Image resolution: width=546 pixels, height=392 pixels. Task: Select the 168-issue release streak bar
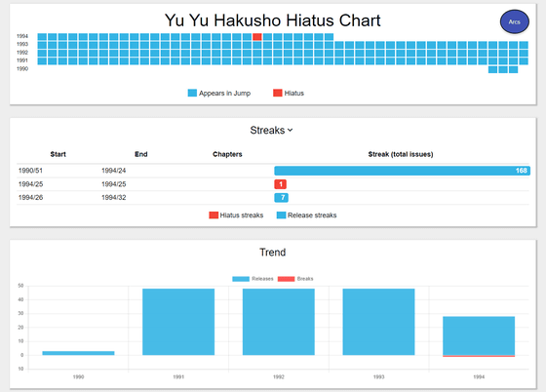(x=402, y=171)
